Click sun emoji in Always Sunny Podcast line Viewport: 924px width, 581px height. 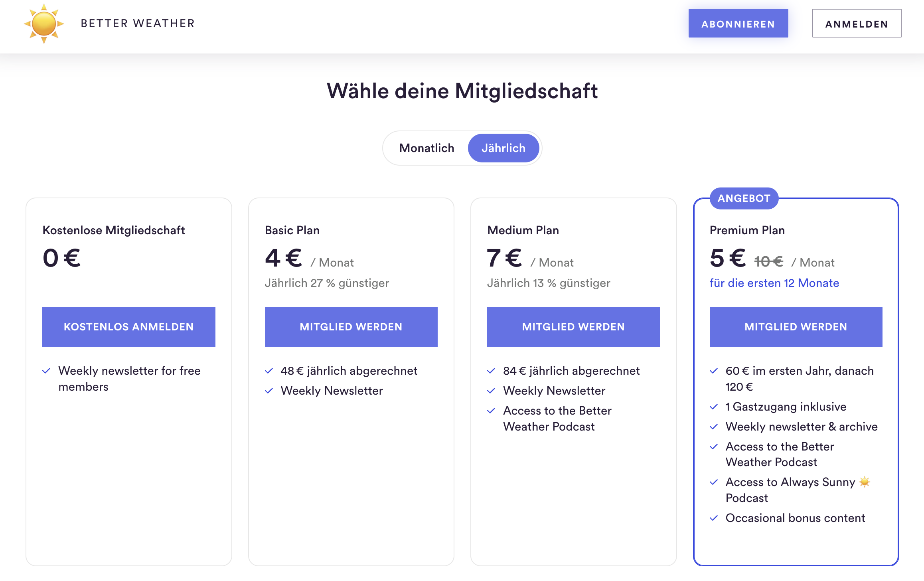pos(865,482)
